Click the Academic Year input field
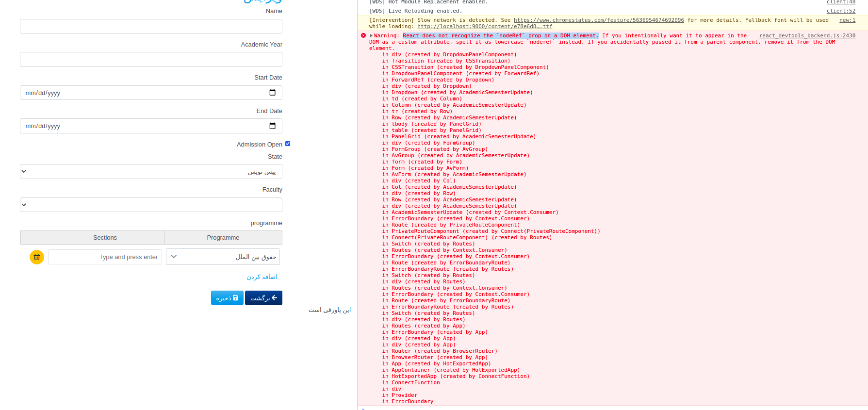This screenshot has width=868, height=410. (151, 60)
